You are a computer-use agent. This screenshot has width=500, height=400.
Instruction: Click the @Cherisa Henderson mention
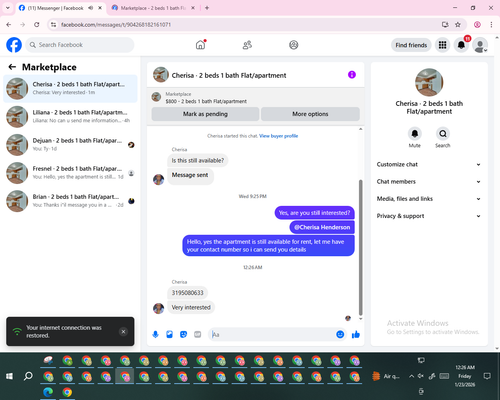point(322,227)
